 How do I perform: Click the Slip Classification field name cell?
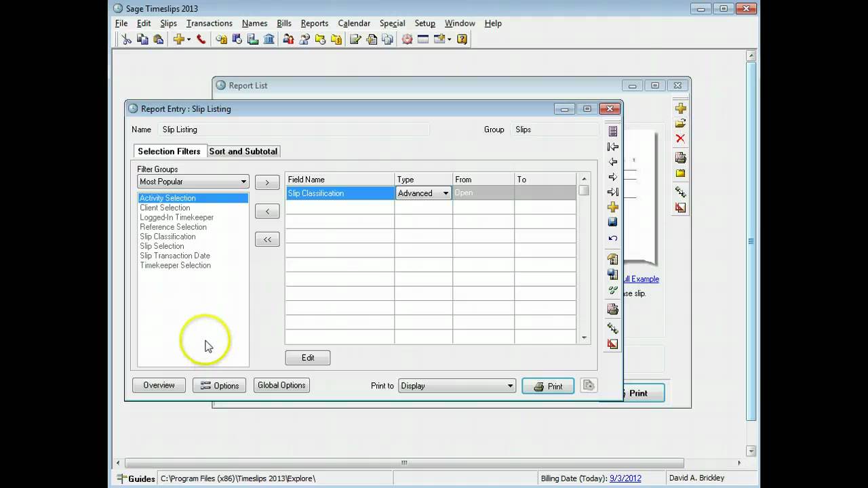[340, 193]
